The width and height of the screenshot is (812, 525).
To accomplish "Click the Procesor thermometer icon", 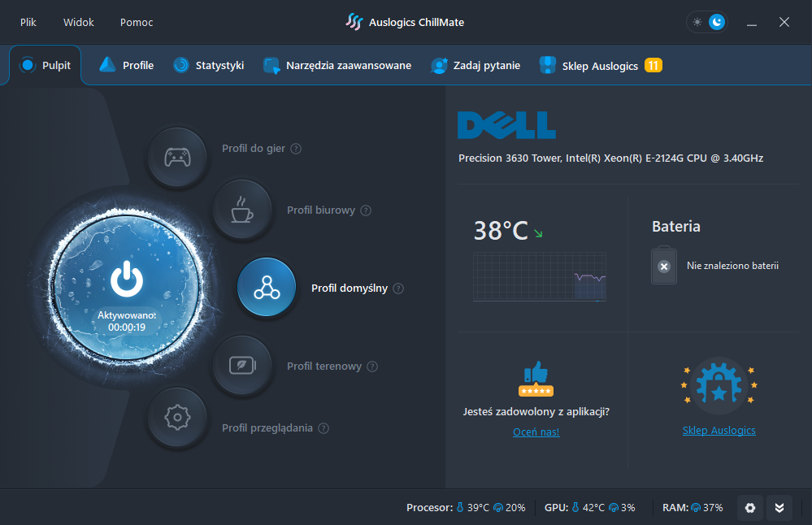I will pyautogui.click(x=460, y=507).
